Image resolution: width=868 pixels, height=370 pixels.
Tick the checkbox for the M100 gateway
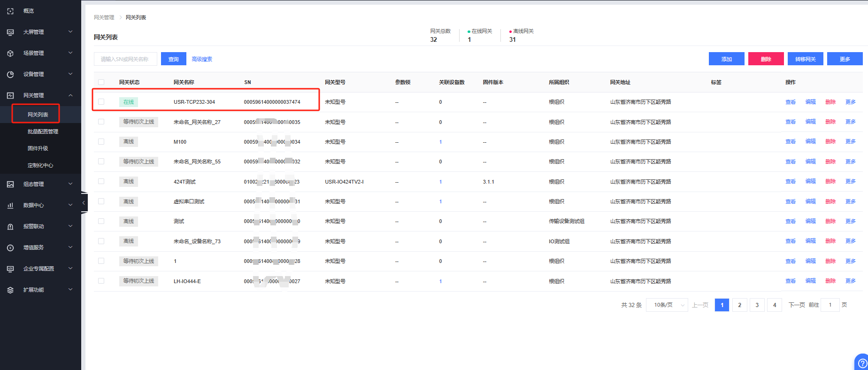pyautogui.click(x=101, y=142)
